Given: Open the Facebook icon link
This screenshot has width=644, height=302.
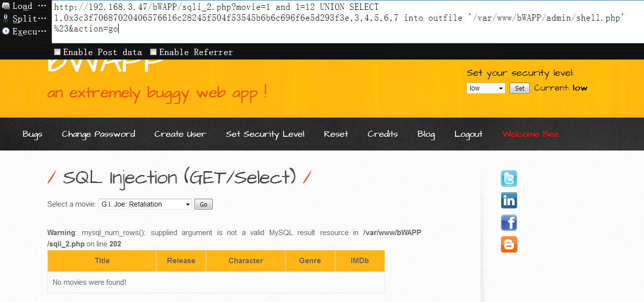Looking at the screenshot, I should pyautogui.click(x=509, y=222).
